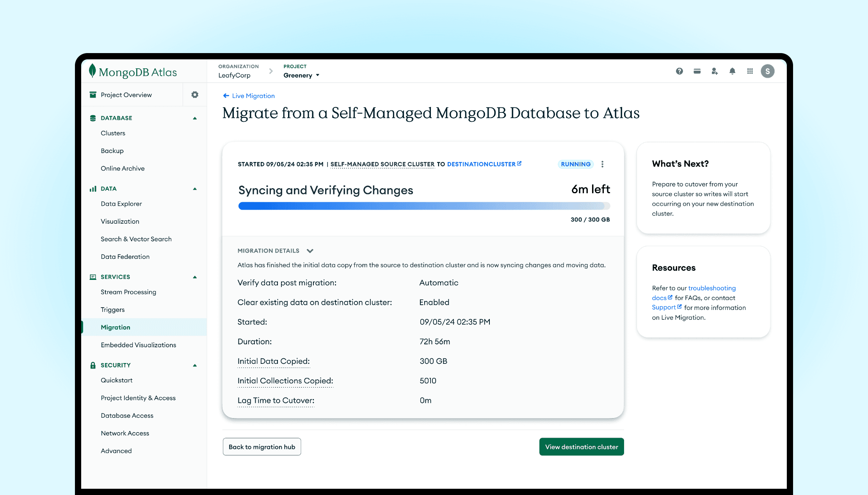Open the notifications bell icon
This screenshot has width=868, height=495.
tap(732, 71)
